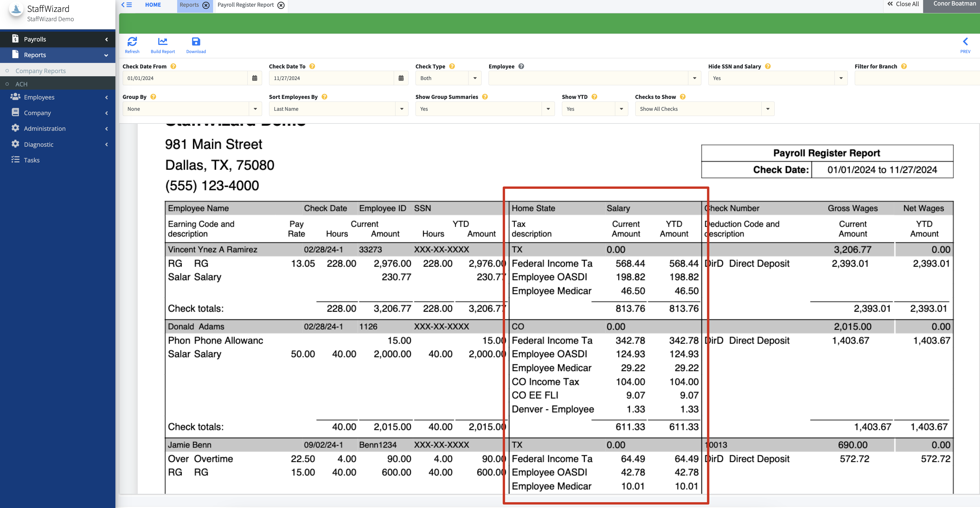This screenshot has width=980, height=508.
Task: Open the Check Type dropdown
Action: pyautogui.click(x=474, y=78)
